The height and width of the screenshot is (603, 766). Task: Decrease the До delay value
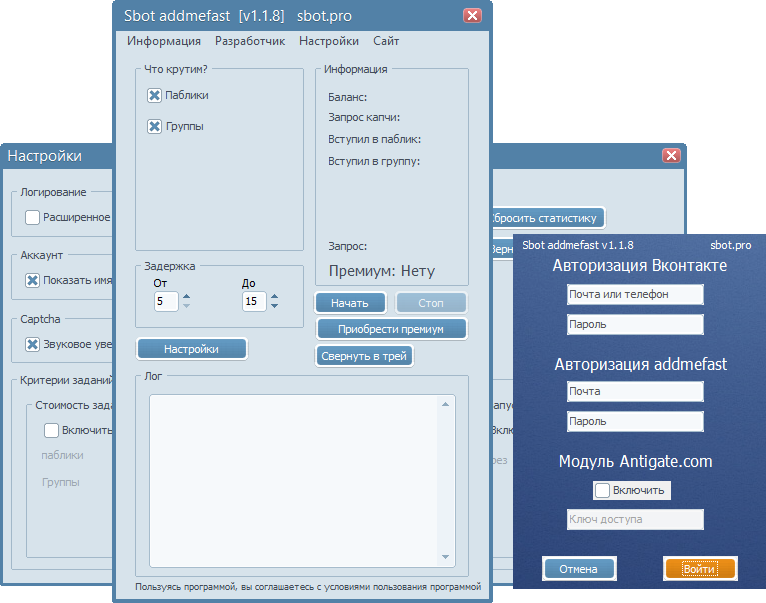(275, 306)
